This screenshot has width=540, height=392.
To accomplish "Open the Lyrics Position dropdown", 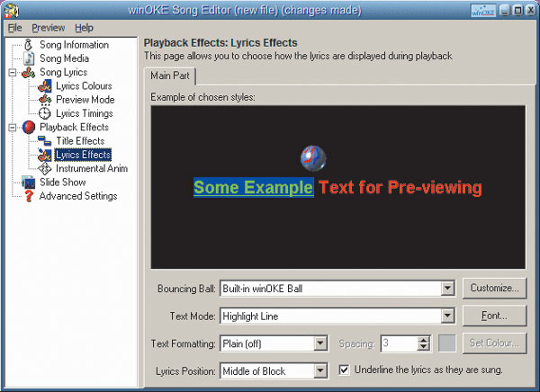I will pos(319,370).
